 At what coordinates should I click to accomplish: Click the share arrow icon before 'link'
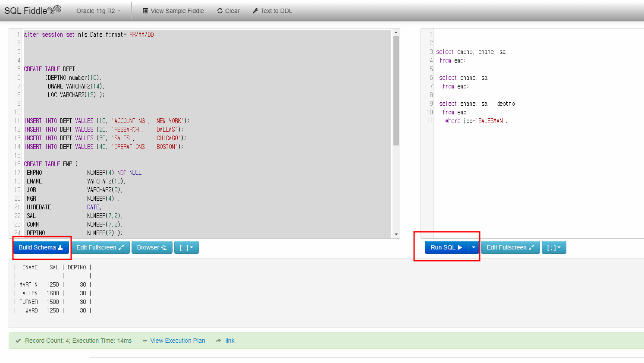tap(219, 341)
